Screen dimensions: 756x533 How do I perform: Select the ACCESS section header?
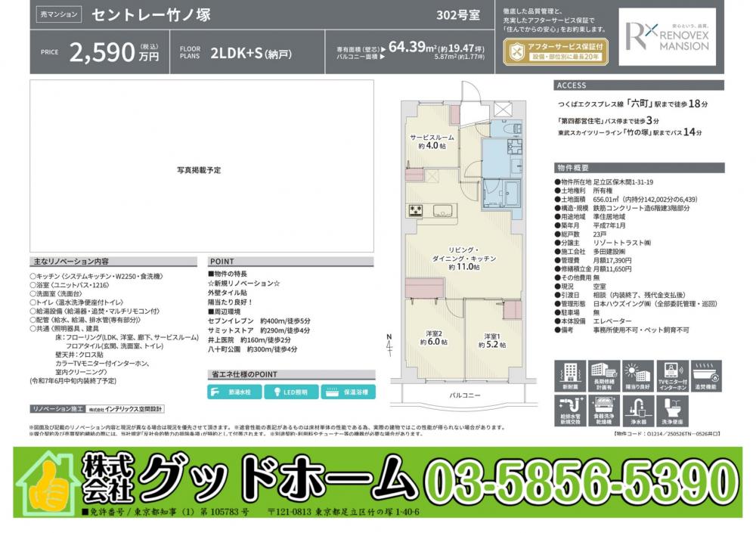pos(639,85)
